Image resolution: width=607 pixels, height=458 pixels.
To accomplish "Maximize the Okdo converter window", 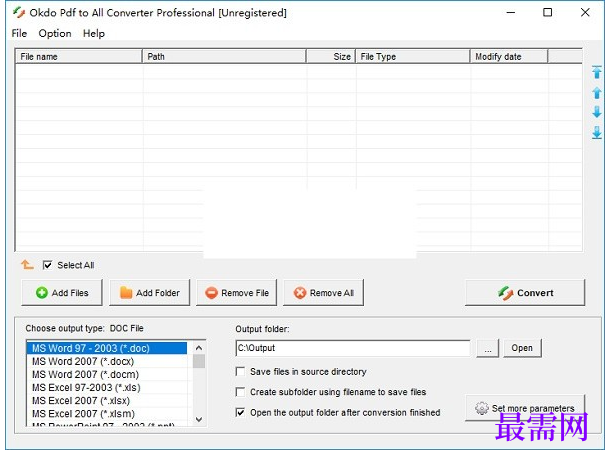I will (548, 13).
